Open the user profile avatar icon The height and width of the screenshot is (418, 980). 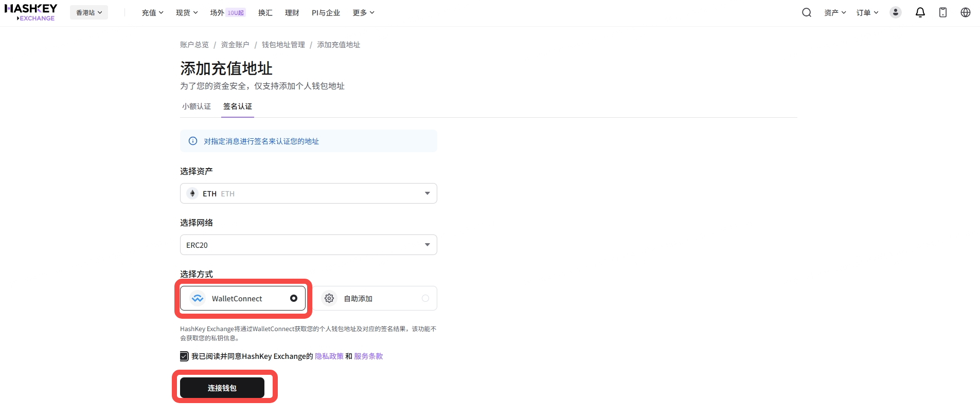[896, 12]
